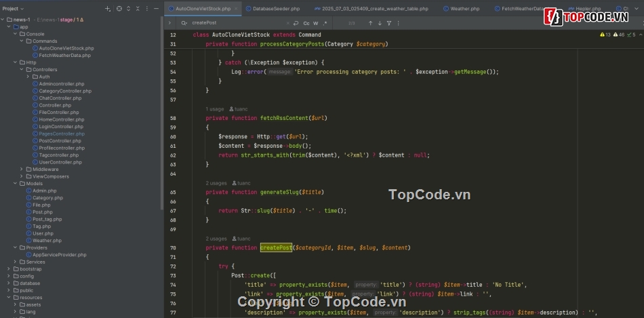Click Select Opened File crosshair icon
644x318 pixels.
tap(119, 9)
